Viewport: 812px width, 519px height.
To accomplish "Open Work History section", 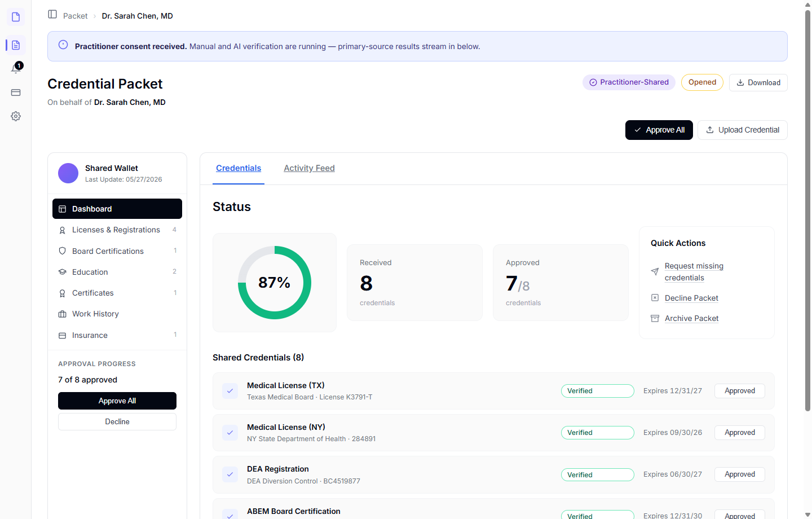I will point(117,314).
